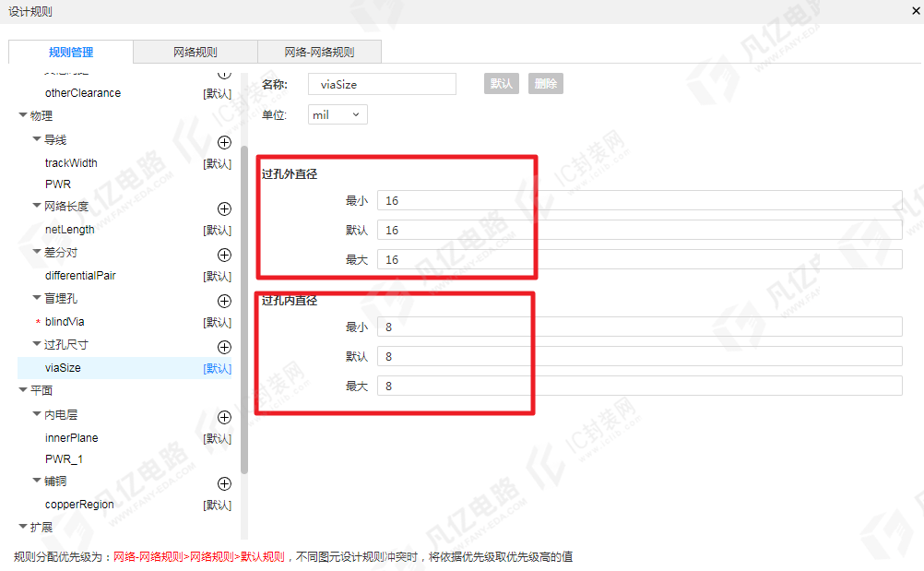Add a new 导线 rule with plus icon
Screen dimensions: 924x571
point(224,142)
